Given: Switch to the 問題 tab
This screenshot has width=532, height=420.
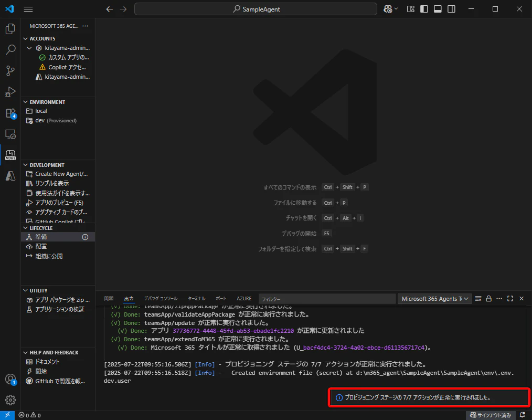Looking at the screenshot, I should pyautogui.click(x=109, y=298).
